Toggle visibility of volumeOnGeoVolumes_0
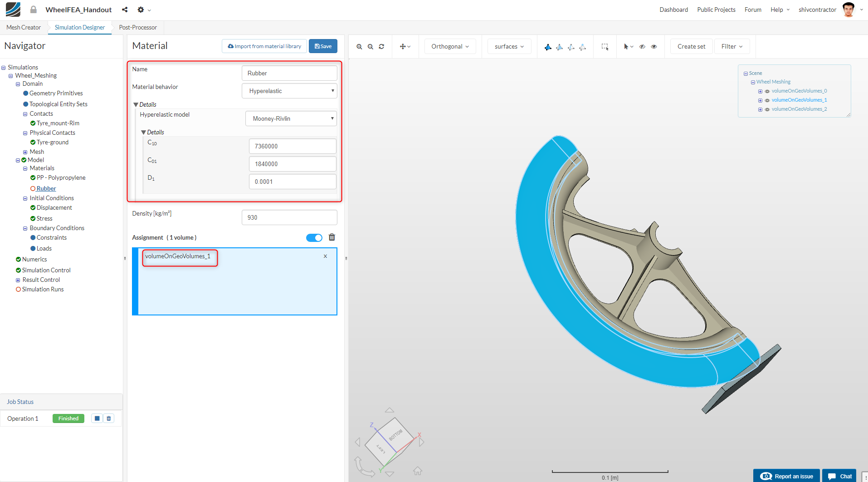Image resolution: width=868 pixels, height=482 pixels. coord(767,91)
